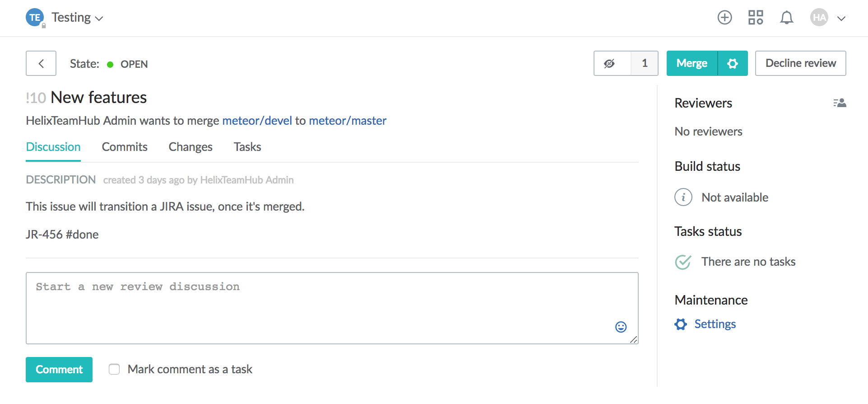
Task: Click the back arrow button
Action: point(41,63)
